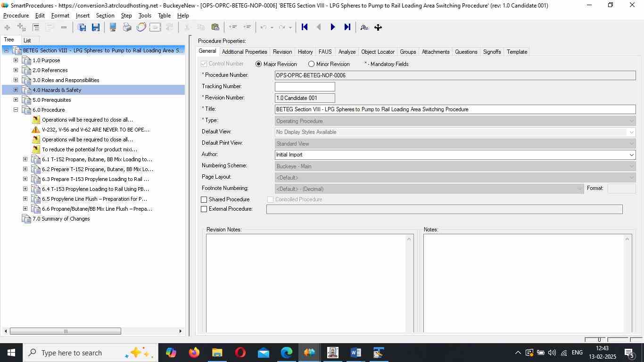Click the undo arrow icon
This screenshot has height=362, width=644.
(264, 27)
